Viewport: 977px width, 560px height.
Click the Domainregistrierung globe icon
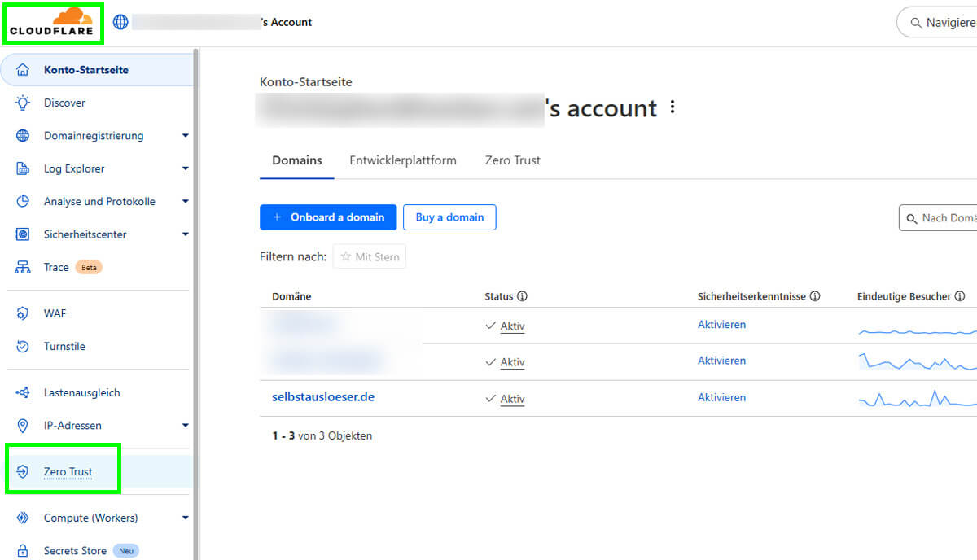(23, 136)
